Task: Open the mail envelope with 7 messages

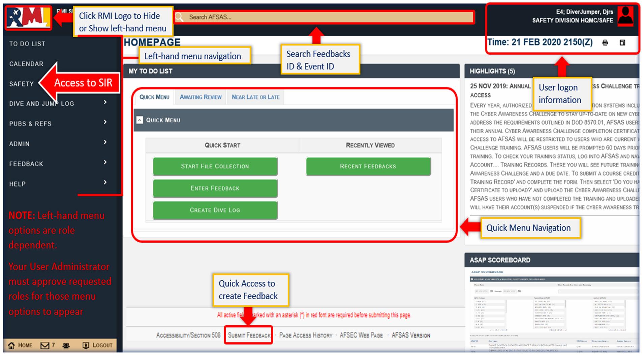Action: click(x=45, y=346)
